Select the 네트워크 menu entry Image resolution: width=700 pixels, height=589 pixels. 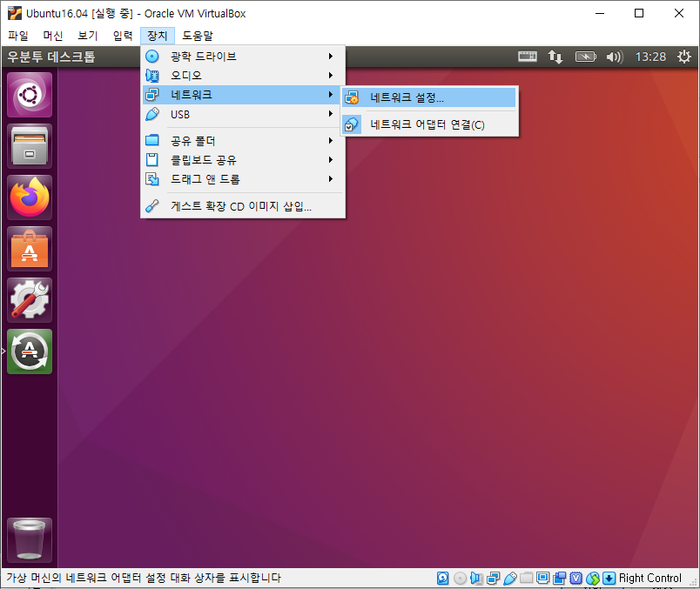[241, 95]
